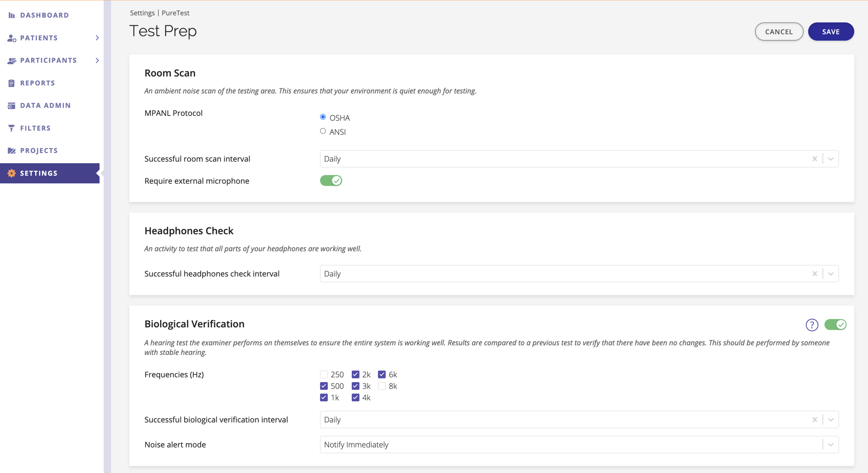
Task: Uncheck the 500 Hz frequency box
Action: click(324, 386)
